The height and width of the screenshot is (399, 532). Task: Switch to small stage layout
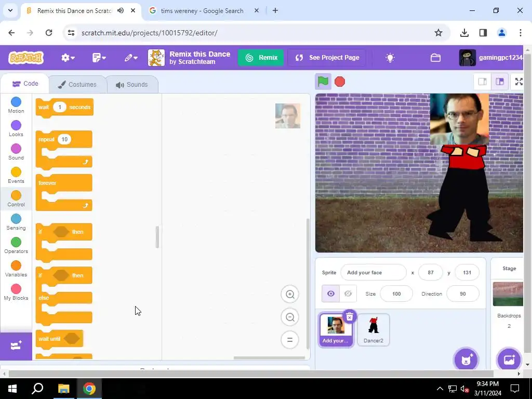coord(483,82)
